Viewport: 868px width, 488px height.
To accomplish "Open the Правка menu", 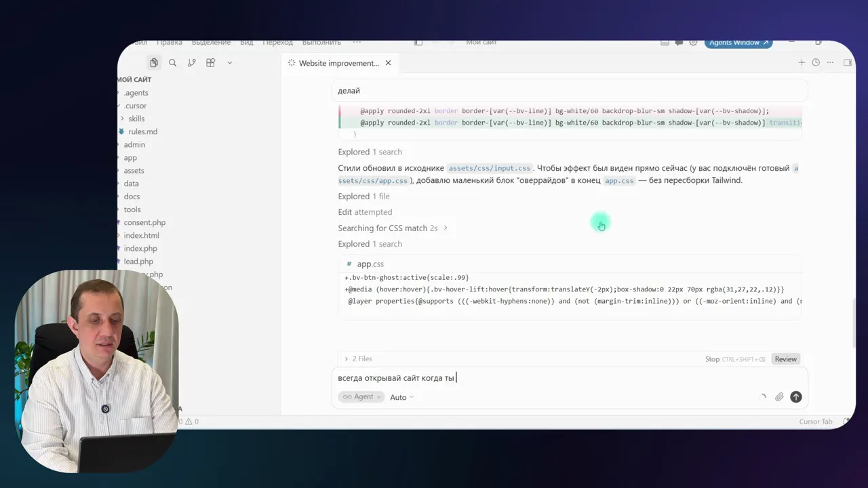I will pos(170,43).
